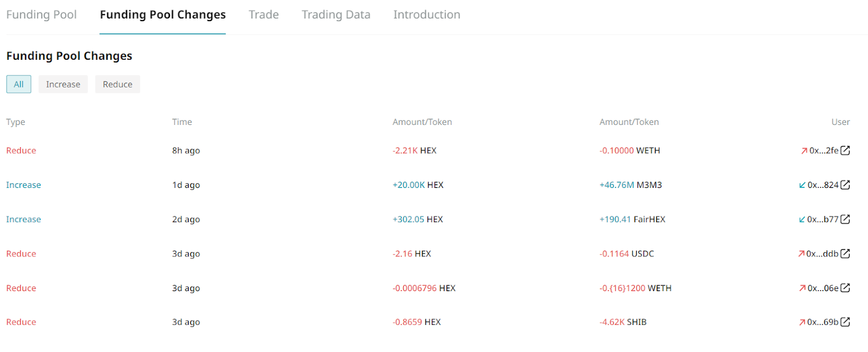This screenshot has height=352, width=868.
Task: Filter changes by Increase
Action: pos(63,84)
